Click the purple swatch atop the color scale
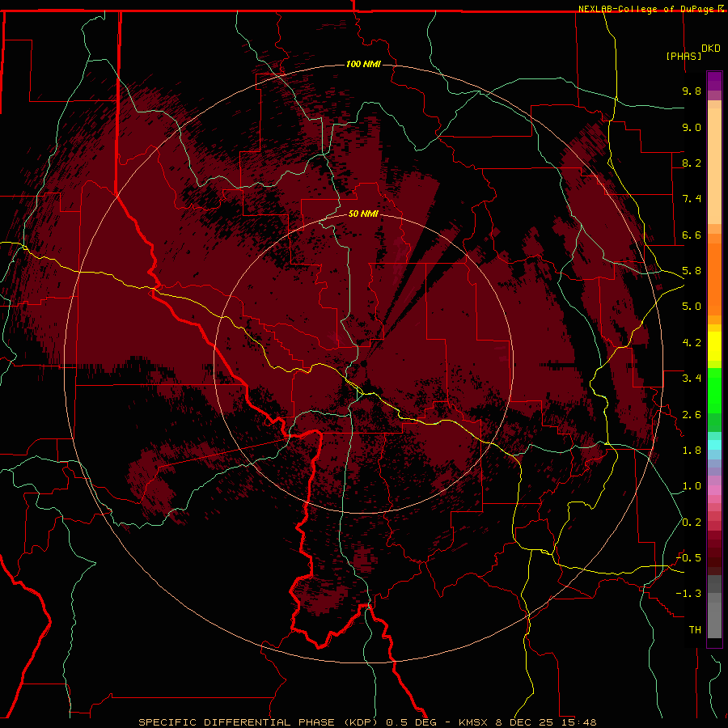 [x=714, y=82]
